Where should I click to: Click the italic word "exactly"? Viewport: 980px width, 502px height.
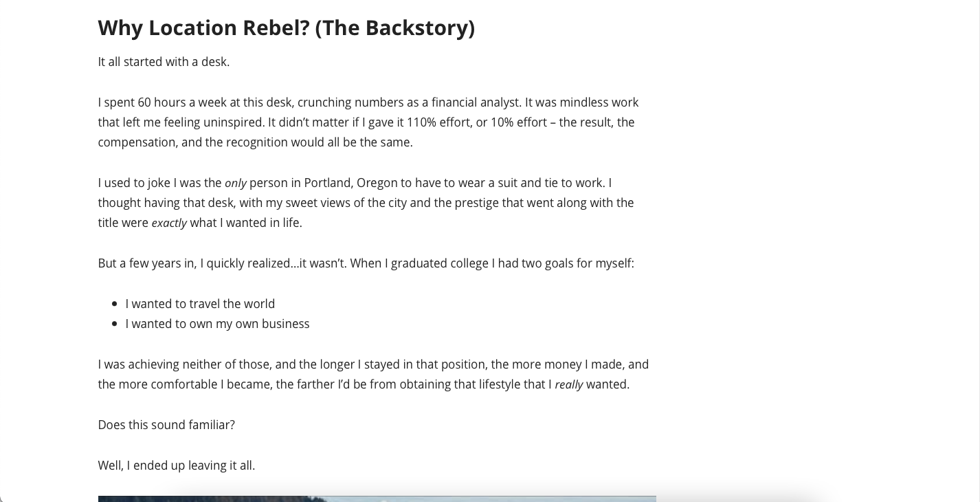tap(169, 223)
